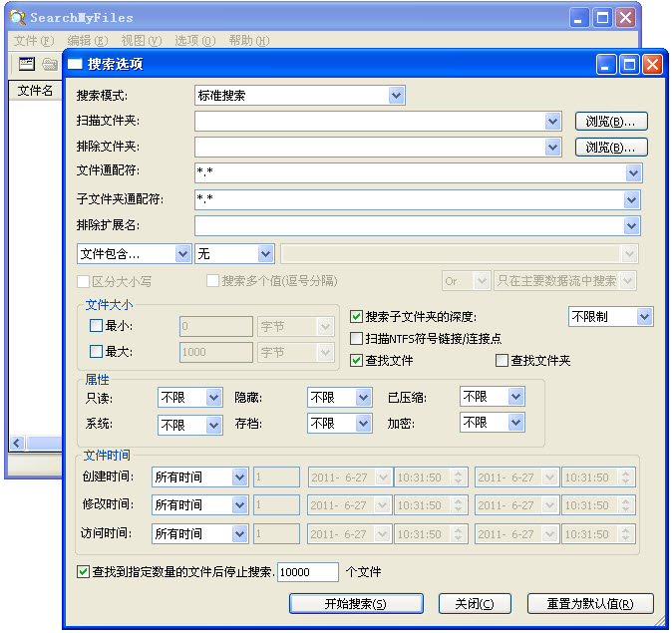Open the 视图(V) menu
Image resolution: width=672 pixels, height=633 pixels.
142,41
